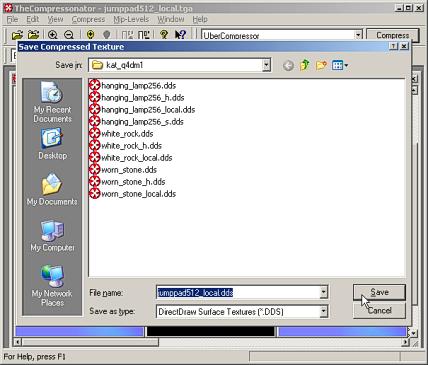Click the help lightbulb toolbar icon
Viewport: 428px width, 365px height.
164,34
